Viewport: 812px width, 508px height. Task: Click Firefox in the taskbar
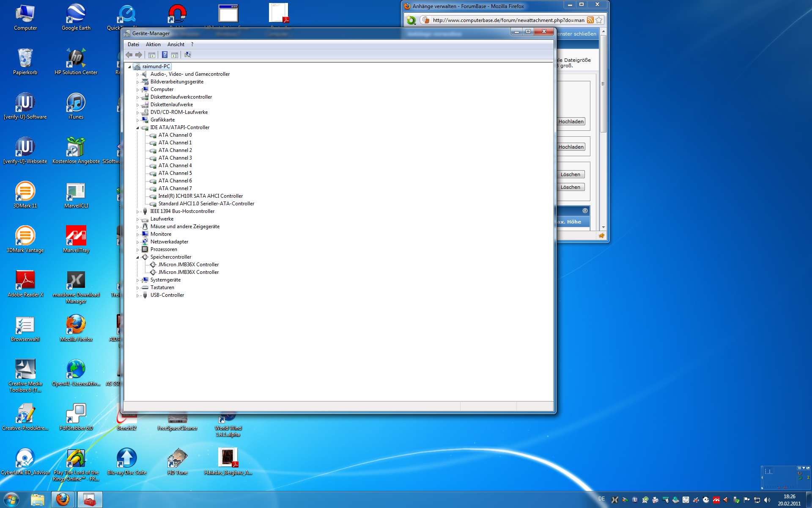(63, 500)
